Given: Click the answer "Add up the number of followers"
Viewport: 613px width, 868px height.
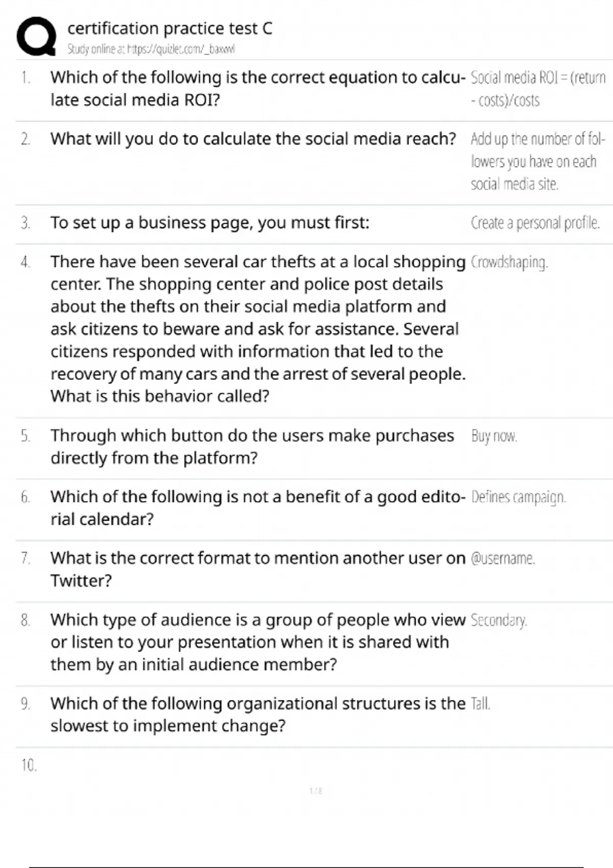Looking at the screenshot, I should tap(537, 161).
